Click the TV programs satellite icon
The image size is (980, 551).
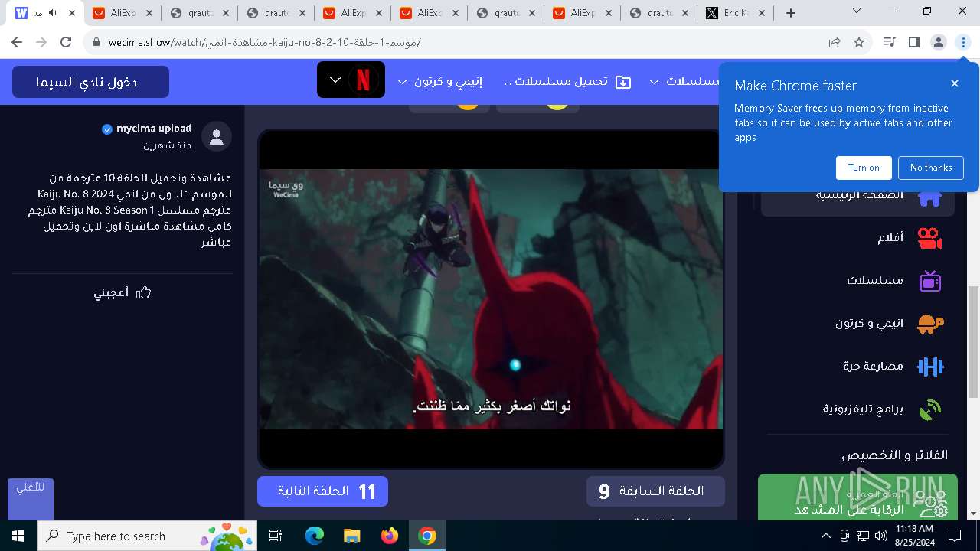(929, 409)
